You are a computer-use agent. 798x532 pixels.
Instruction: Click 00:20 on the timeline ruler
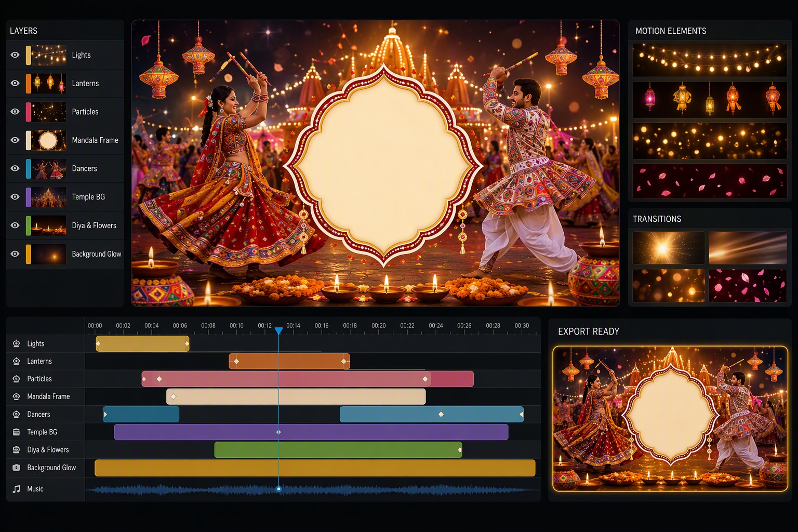tap(379, 326)
